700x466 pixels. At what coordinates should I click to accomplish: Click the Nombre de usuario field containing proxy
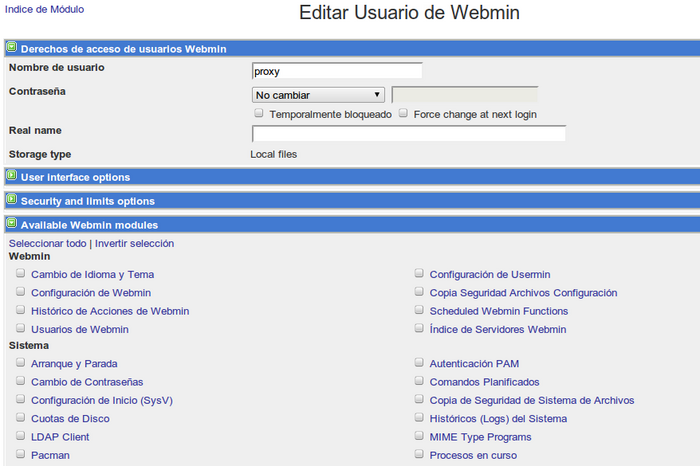(337, 71)
